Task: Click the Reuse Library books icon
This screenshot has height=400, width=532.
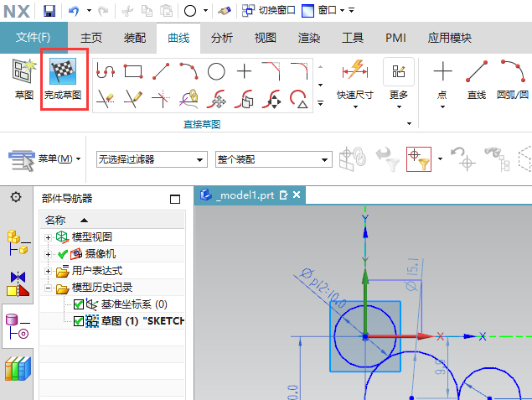Action: coord(18,369)
